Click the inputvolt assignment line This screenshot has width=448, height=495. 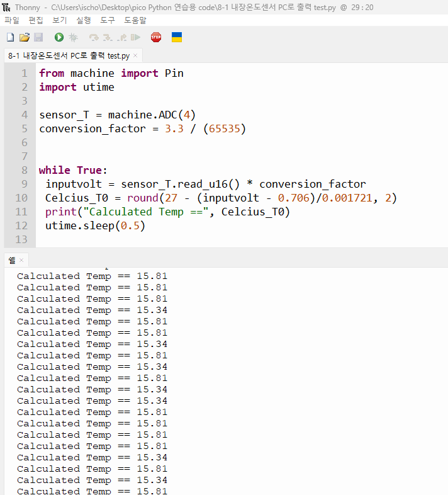(x=206, y=184)
